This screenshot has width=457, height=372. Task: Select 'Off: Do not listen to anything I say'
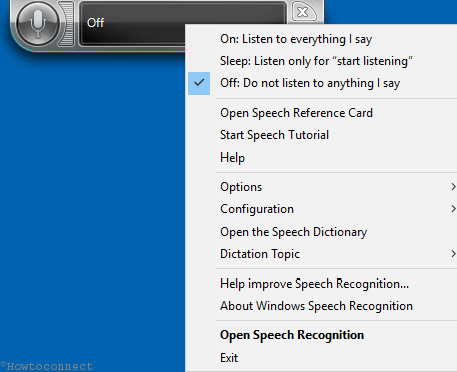(x=321, y=83)
